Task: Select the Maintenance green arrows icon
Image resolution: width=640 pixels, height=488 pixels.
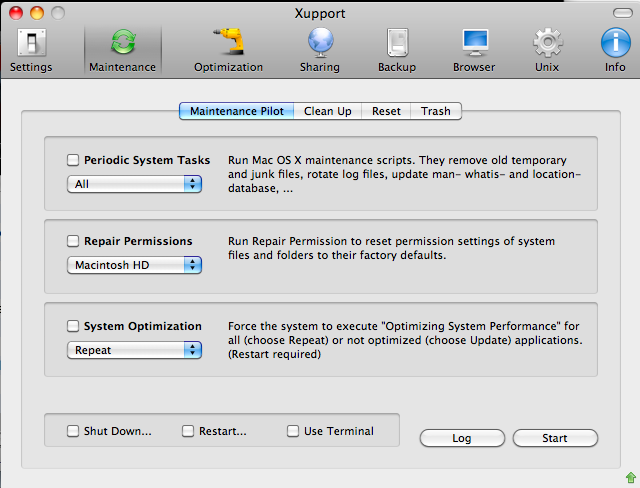Action: pos(123,42)
